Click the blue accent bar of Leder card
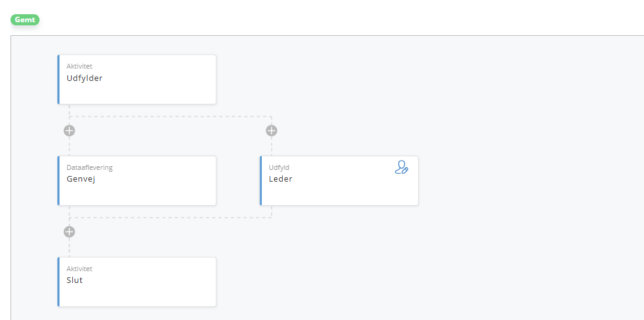Image resolution: width=644 pixels, height=320 pixels. click(x=261, y=181)
